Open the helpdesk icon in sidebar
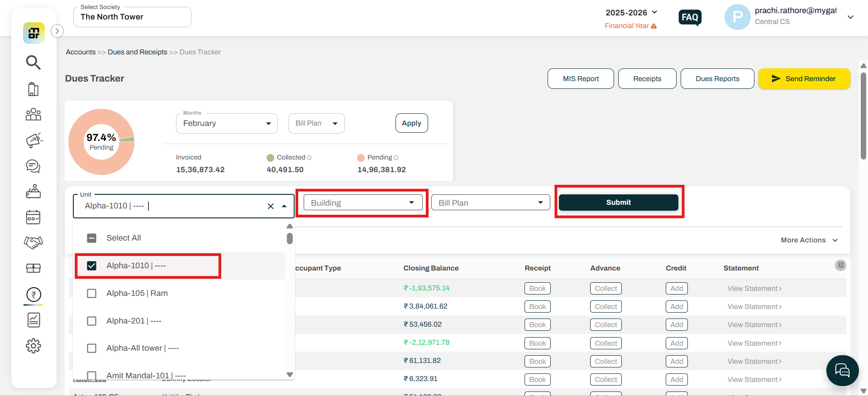 33,192
